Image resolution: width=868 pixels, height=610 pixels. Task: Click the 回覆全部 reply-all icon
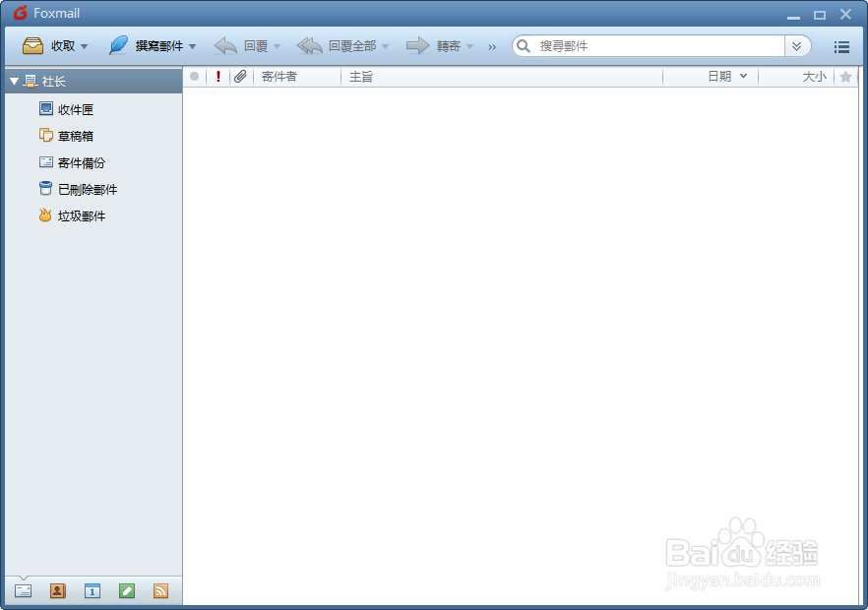click(309, 46)
